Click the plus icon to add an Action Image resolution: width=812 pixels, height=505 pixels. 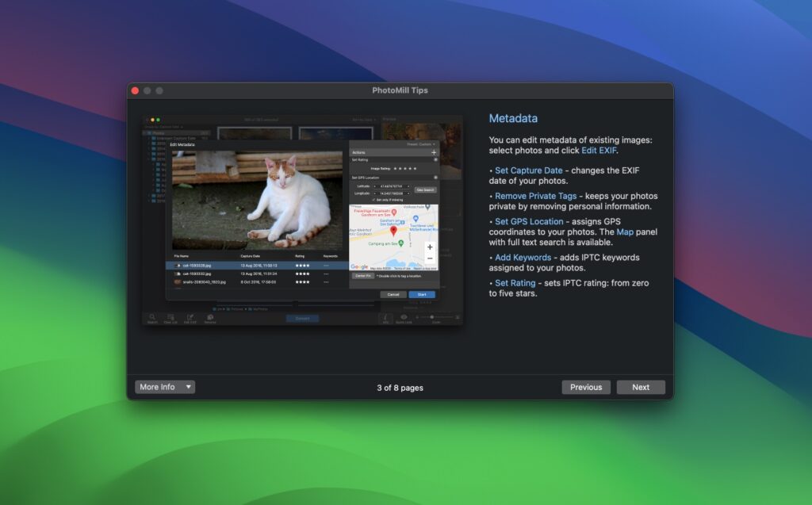(x=434, y=152)
